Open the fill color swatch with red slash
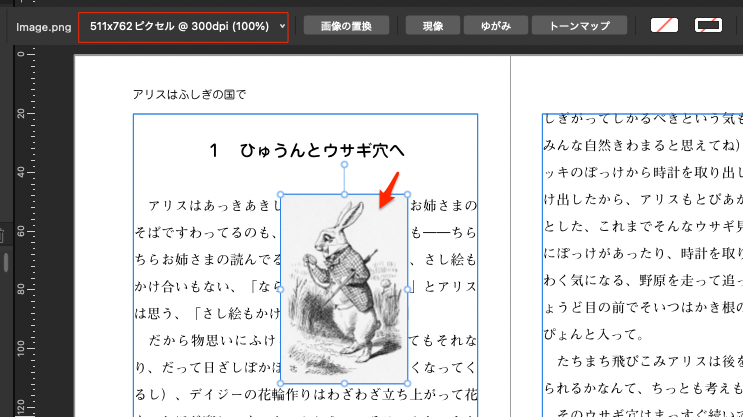This screenshot has width=743, height=417. click(x=663, y=25)
